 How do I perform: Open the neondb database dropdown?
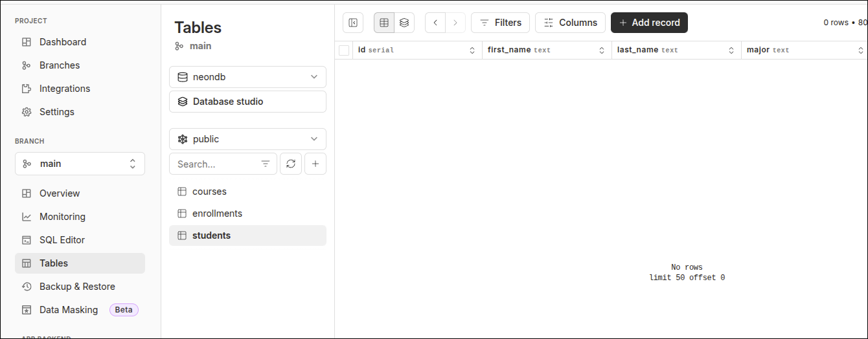click(x=247, y=77)
